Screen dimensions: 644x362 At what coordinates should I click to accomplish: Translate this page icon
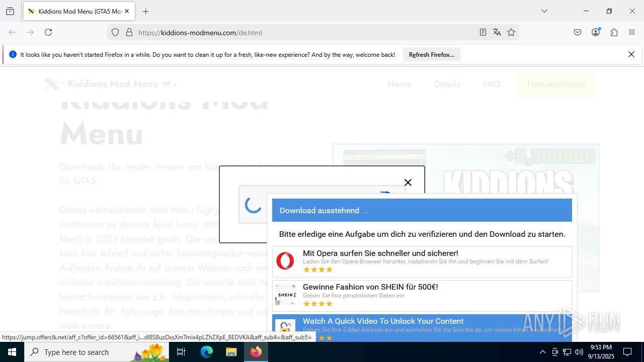coord(497,33)
